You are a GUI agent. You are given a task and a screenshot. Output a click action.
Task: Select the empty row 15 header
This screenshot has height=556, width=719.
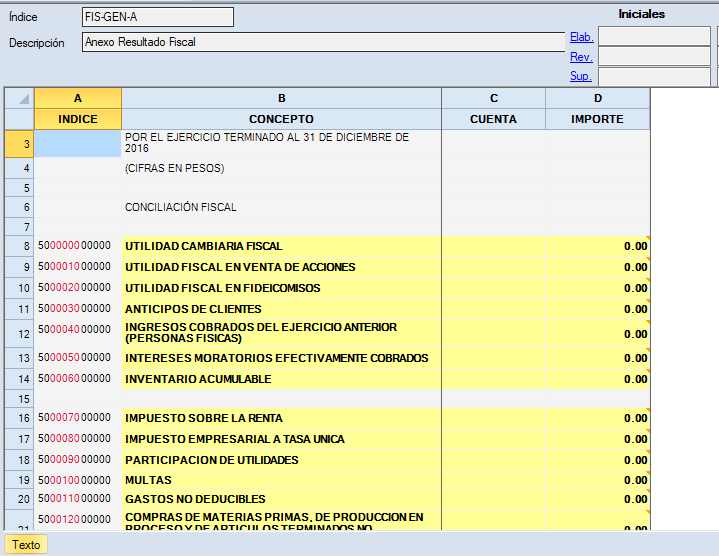click(19, 398)
